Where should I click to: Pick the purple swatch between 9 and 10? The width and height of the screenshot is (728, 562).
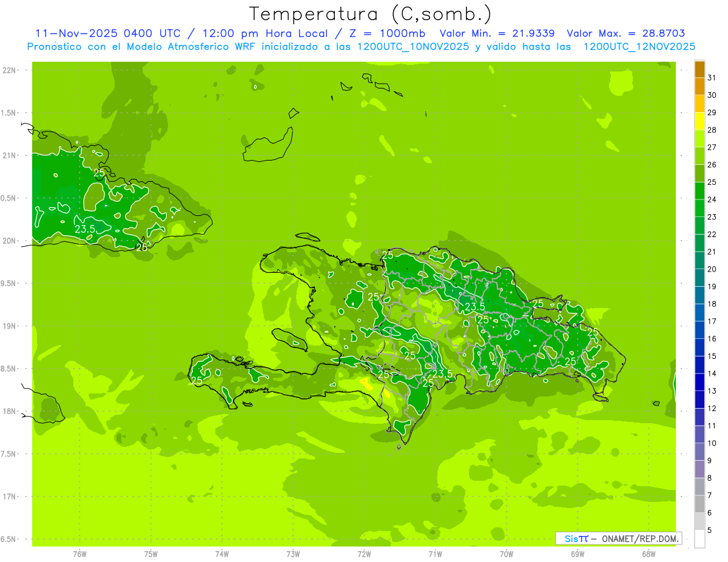[x=699, y=452]
